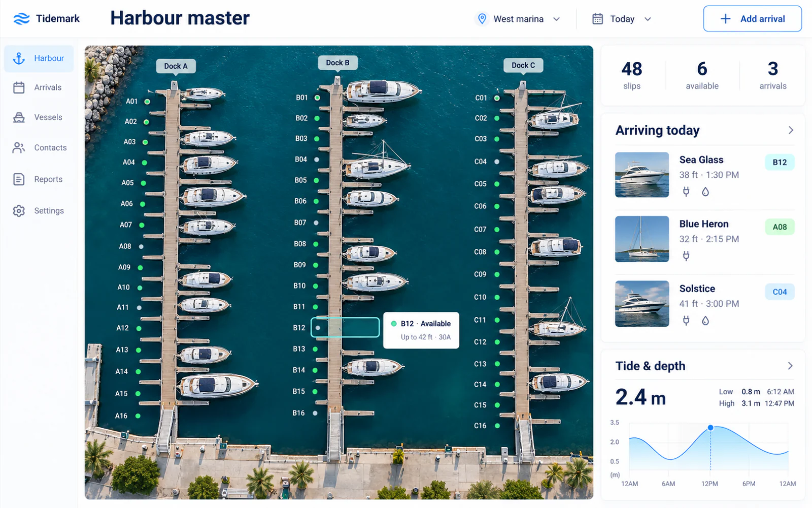
Task: Click the anchor icon beside Harbour
Action: coord(19,58)
